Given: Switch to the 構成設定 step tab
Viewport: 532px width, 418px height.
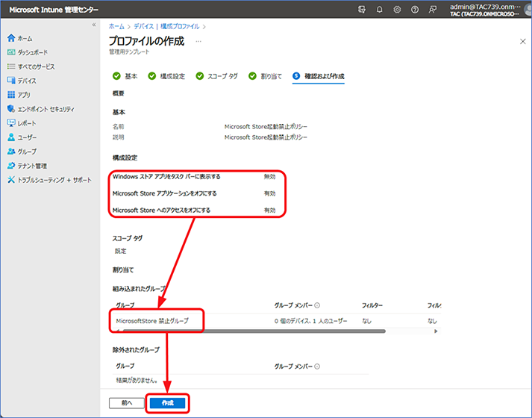Looking at the screenshot, I should click(x=166, y=76).
